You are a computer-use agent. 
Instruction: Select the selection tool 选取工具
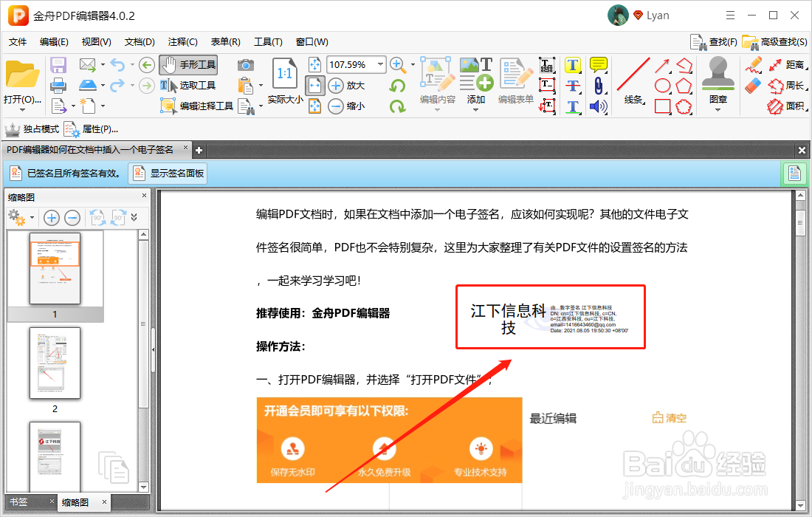pyautogui.click(x=187, y=86)
